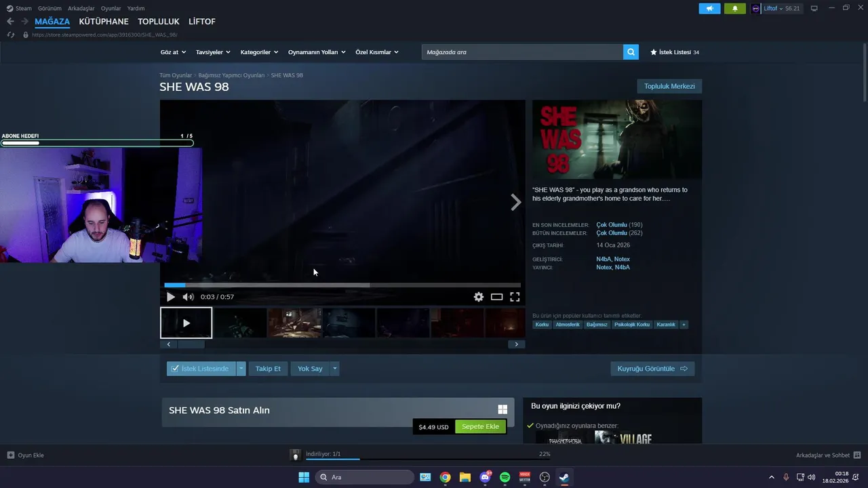
Task: Expand the Yok Say dropdown arrow
Action: 334,369
